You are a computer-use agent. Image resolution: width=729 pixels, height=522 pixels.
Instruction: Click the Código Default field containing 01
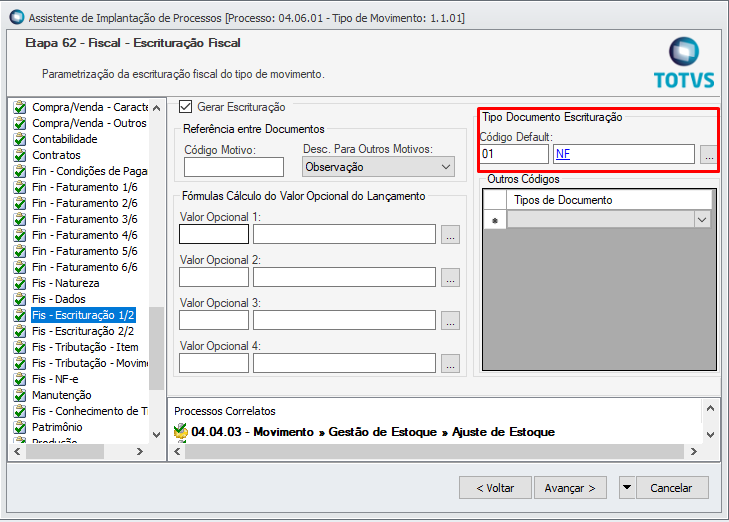[514, 154]
